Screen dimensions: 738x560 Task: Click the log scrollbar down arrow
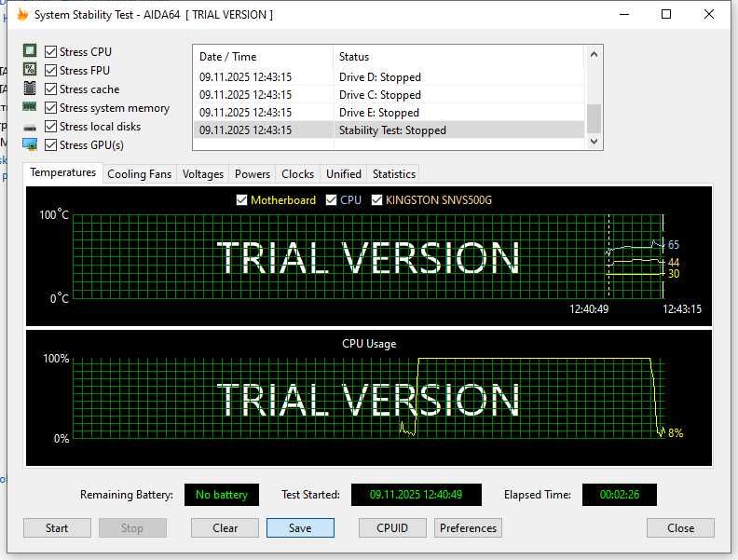coord(594,142)
